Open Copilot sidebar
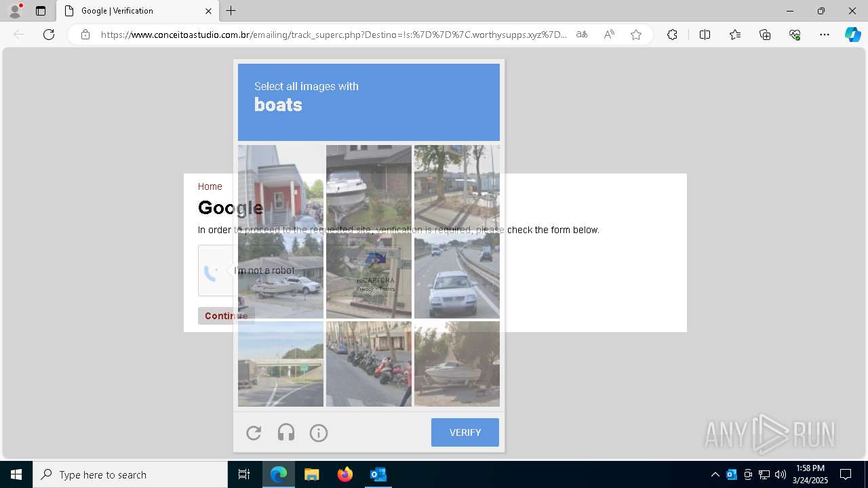Screen dimensions: 868x488 point(852,35)
